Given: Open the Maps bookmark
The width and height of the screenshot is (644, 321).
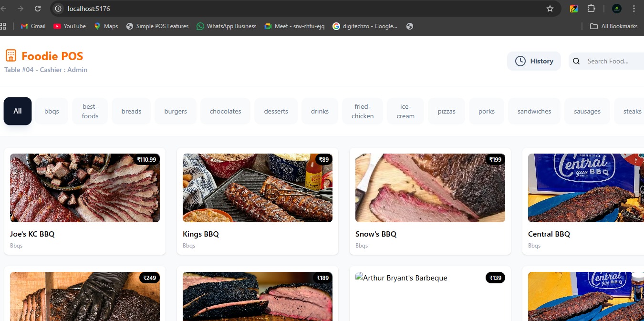Looking at the screenshot, I should point(106,26).
